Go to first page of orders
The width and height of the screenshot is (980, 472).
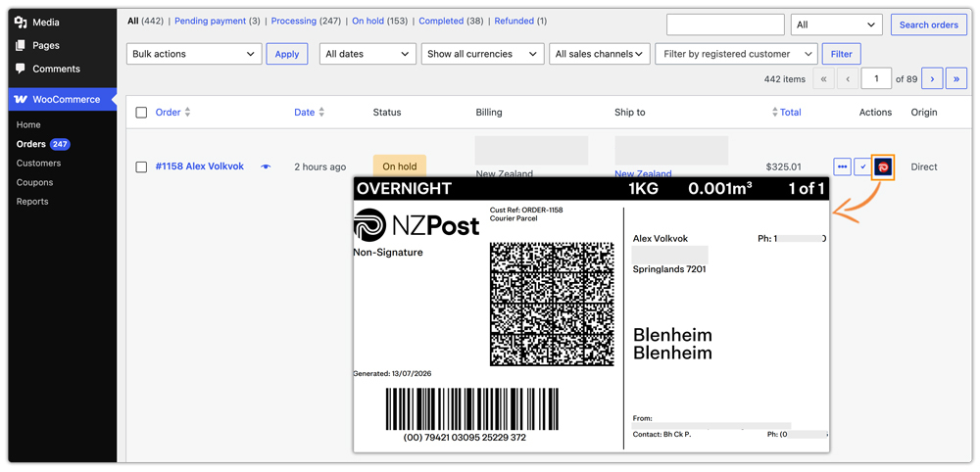pyautogui.click(x=824, y=78)
